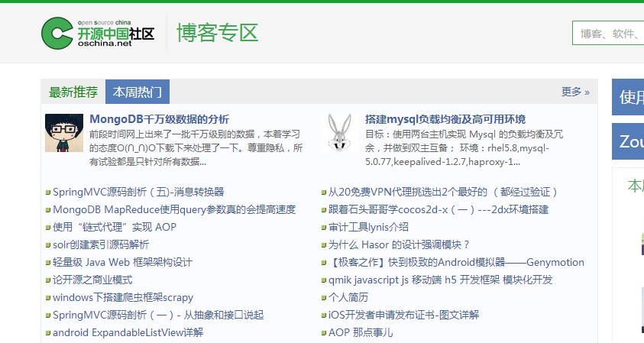Open 轻量级 Java Web 框架架构设计 link

122,262
